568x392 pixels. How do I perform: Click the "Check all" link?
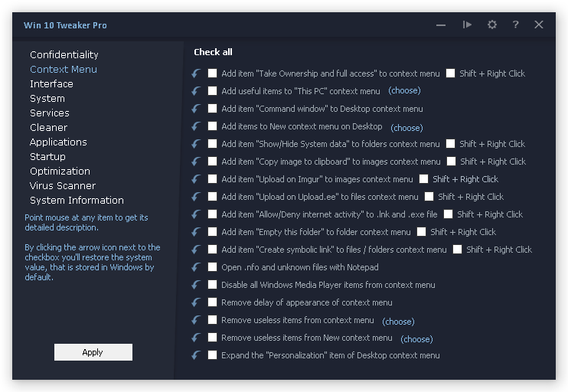click(x=213, y=52)
